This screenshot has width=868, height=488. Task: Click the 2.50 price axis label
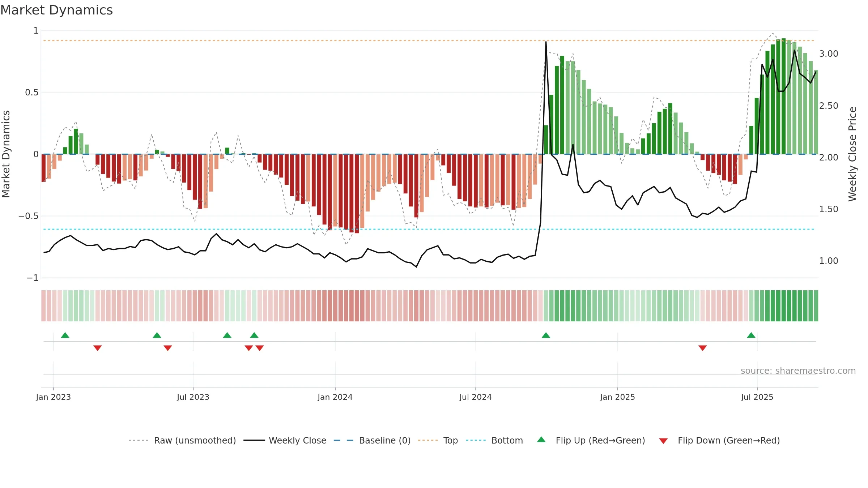pos(829,106)
